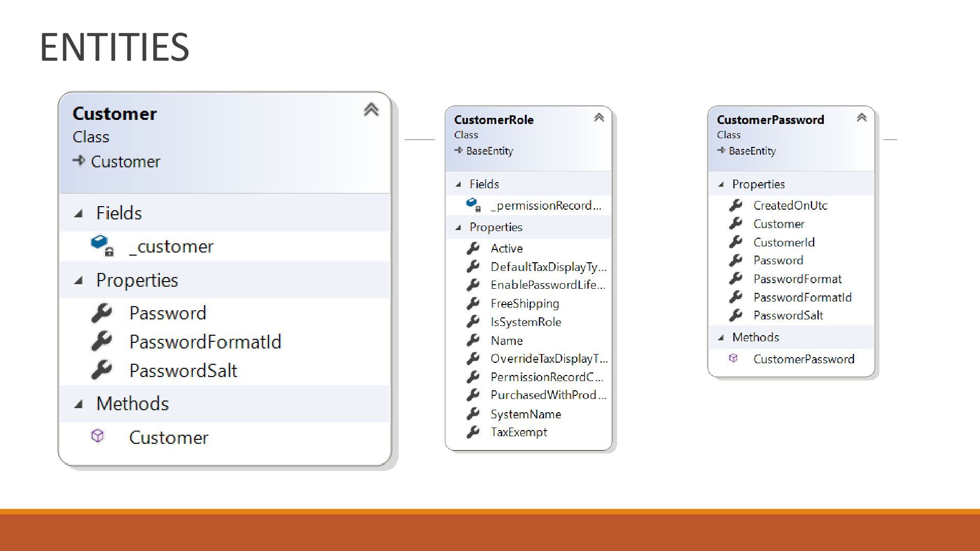The height and width of the screenshot is (551, 980).
Task: Collapse the Customer class box chevron
Action: pyautogui.click(x=371, y=109)
